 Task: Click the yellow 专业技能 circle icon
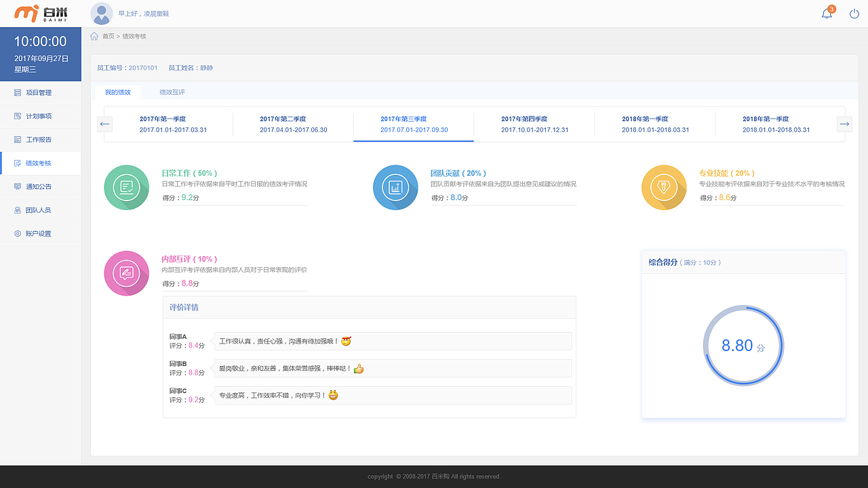coord(664,188)
